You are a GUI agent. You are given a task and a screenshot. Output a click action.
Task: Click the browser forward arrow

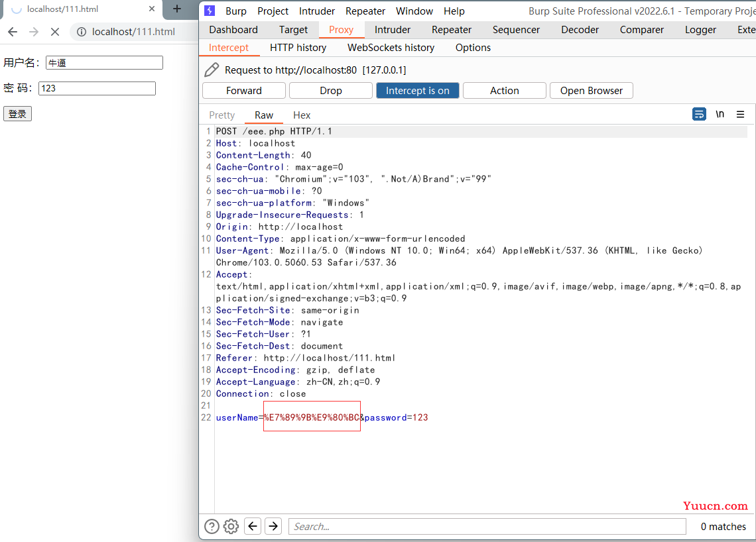point(34,32)
